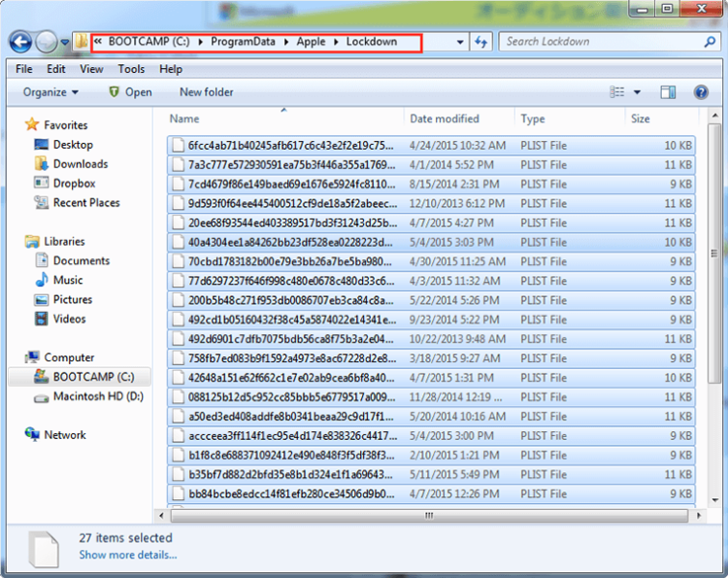Viewport: 728px width, 578px height.
Task: Click the Back navigation arrow button
Action: tap(21, 42)
